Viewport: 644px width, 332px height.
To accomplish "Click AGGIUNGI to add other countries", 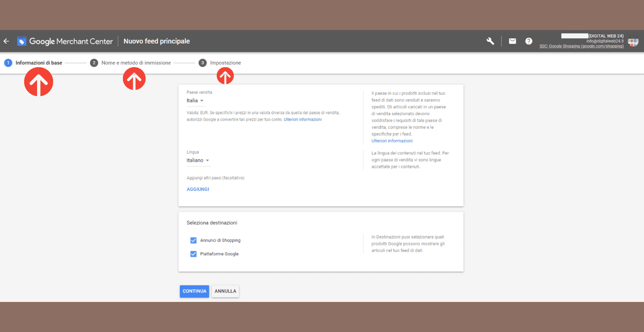I will click(x=198, y=189).
